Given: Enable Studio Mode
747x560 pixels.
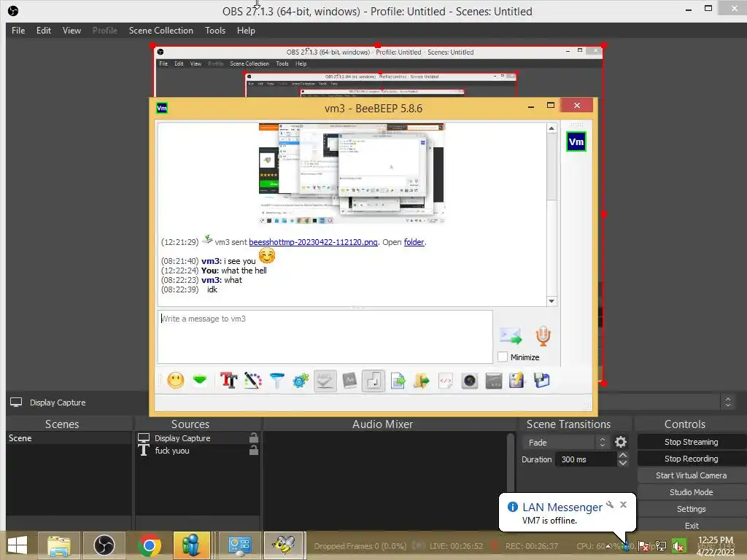Looking at the screenshot, I should click(692, 492).
